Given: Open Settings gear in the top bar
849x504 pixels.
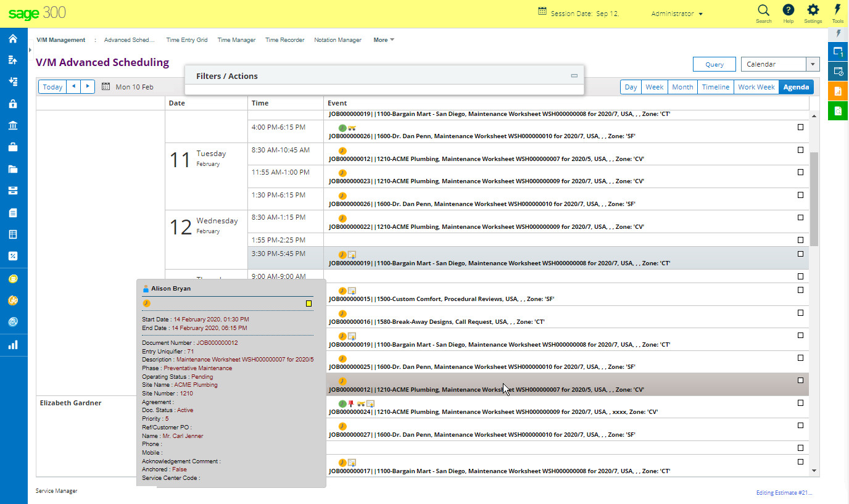Looking at the screenshot, I should pyautogui.click(x=813, y=13).
